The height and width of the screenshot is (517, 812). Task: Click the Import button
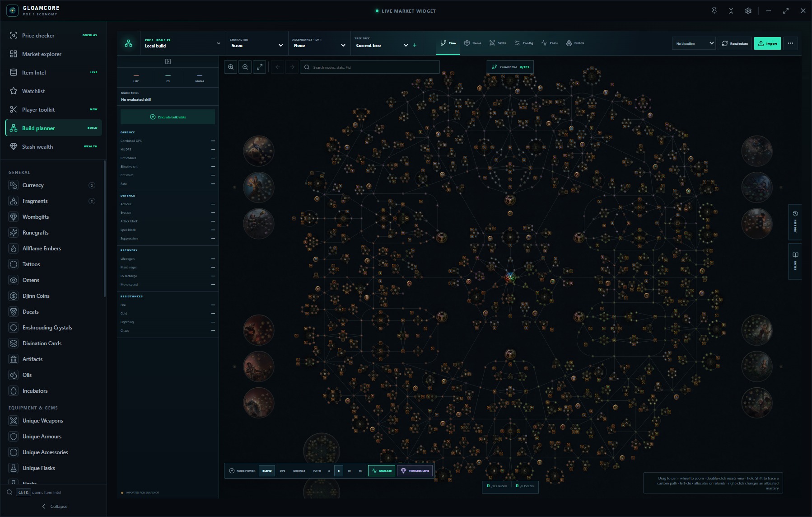coord(767,43)
